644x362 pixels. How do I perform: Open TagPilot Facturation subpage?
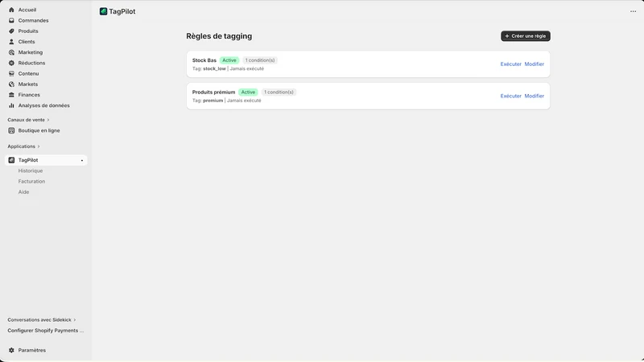pyautogui.click(x=31, y=182)
